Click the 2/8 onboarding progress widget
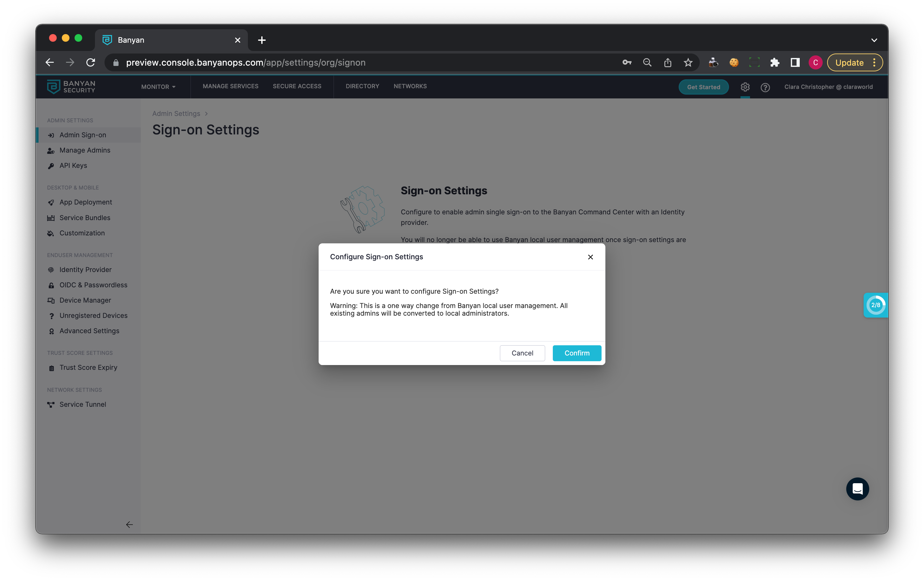This screenshot has width=924, height=581. coord(875,305)
